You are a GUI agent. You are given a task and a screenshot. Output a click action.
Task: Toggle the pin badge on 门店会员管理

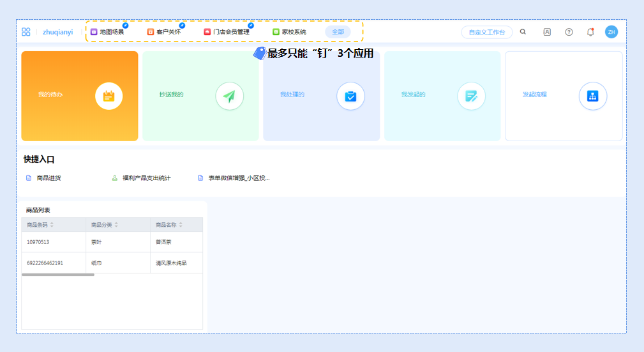251,26
